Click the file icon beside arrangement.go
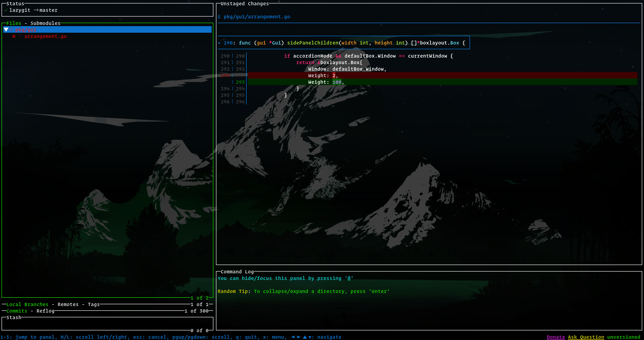644x340 pixels. (20, 36)
